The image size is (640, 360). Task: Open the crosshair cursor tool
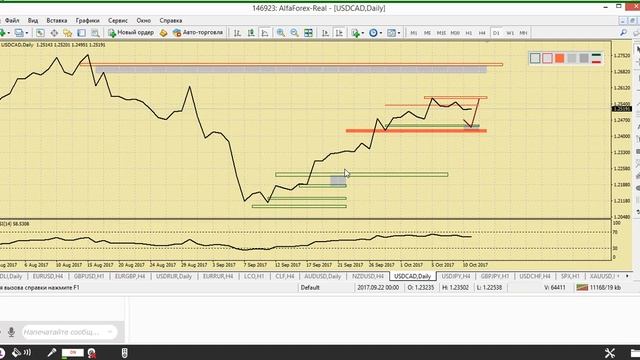click(54, 33)
